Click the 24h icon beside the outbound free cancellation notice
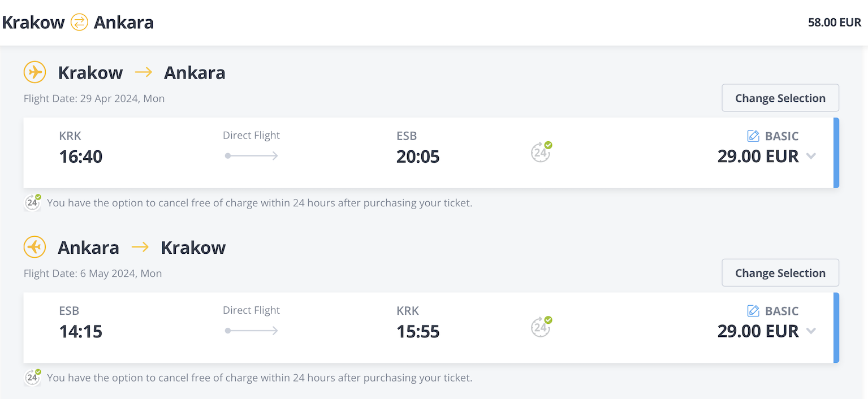Screen dimensions: 868x399 pos(33,202)
